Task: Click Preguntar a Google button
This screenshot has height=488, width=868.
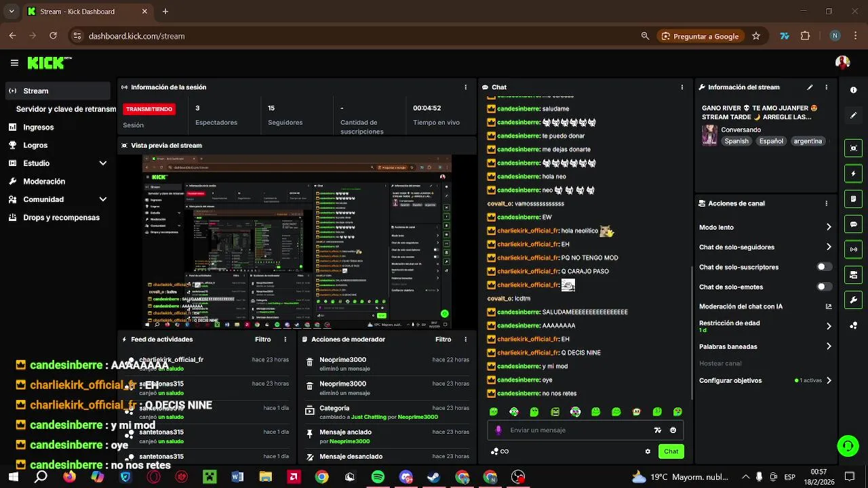Action: pos(700,36)
